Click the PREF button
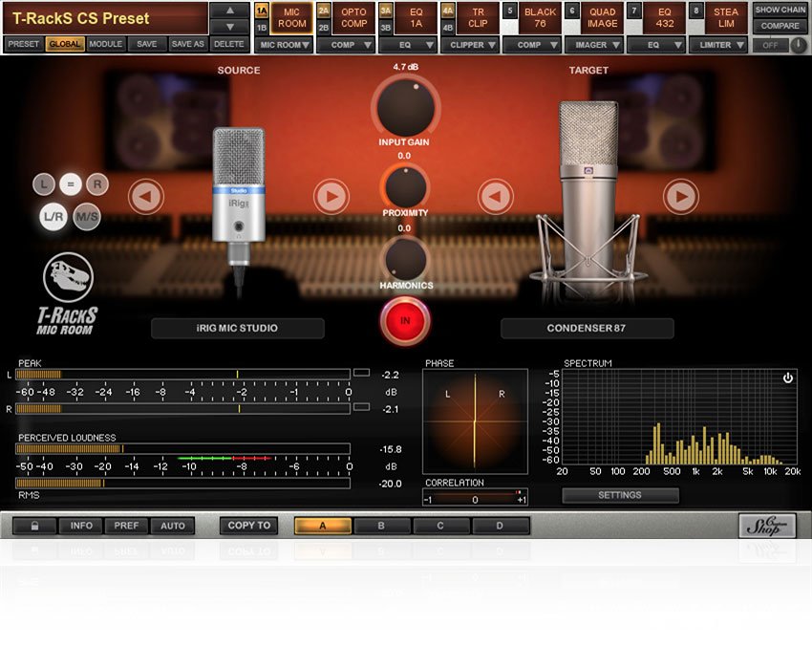812x668 pixels. pyautogui.click(x=126, y=526)
